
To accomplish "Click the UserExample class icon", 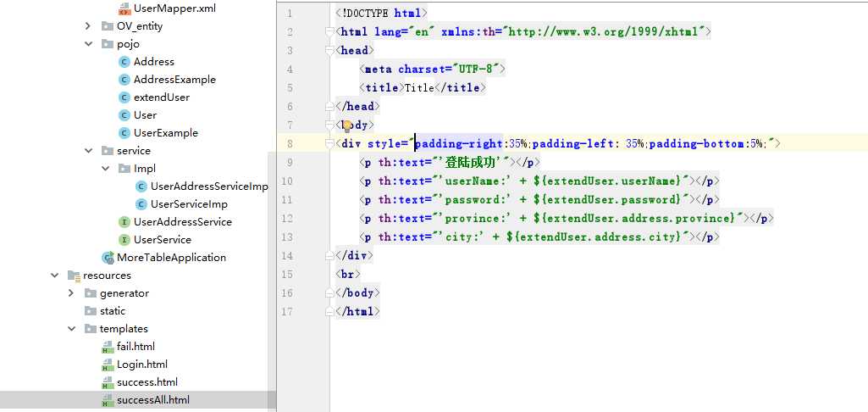I will tap(124, 132).
